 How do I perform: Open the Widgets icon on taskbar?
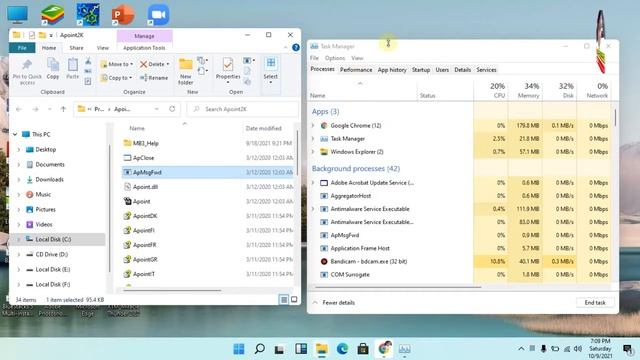pos(301,349)
